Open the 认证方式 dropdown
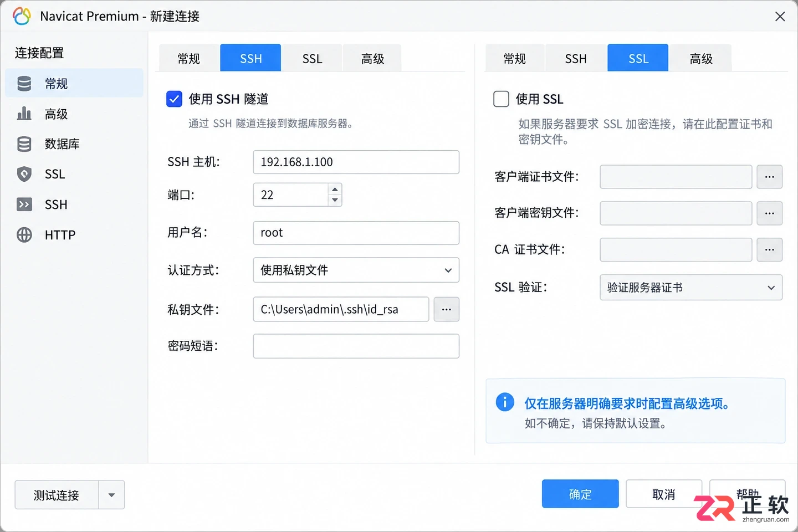 coord(356,270)
